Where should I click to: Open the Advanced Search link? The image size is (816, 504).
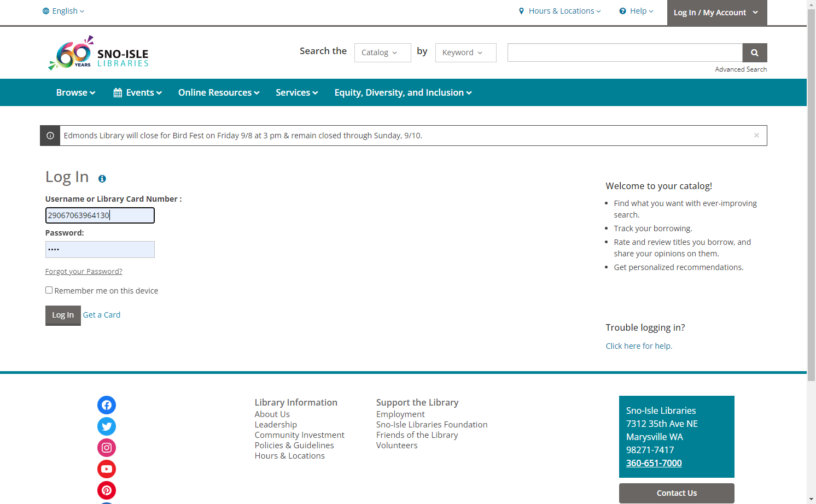pyautogui.click(x=741, y=69)
